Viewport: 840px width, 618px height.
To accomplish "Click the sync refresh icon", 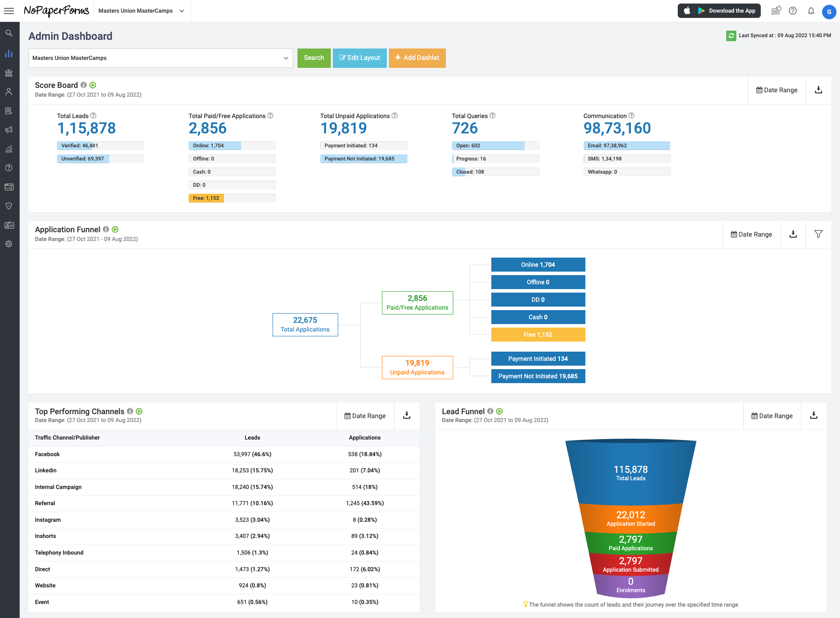I will coord(731,35).
